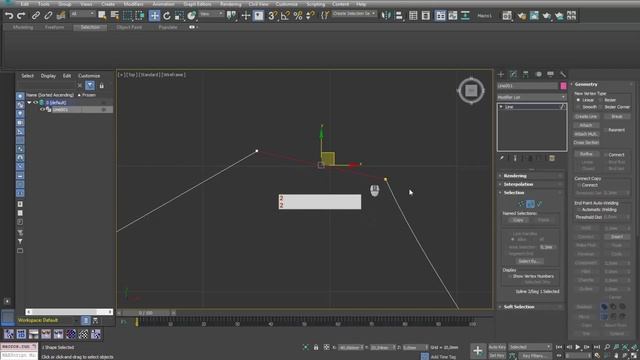Viewport: 640px width, 360px height.
Task: Click the timeline frame slider
Action: coord(146,313)
